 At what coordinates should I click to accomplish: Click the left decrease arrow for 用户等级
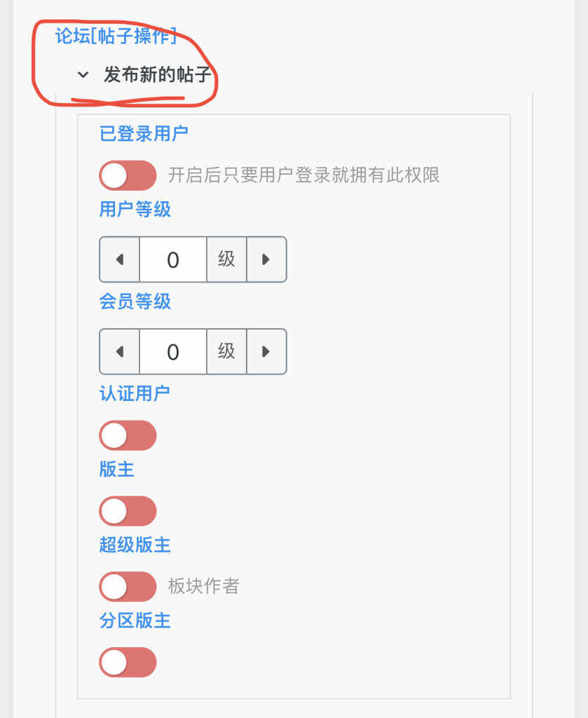point(119,259)
